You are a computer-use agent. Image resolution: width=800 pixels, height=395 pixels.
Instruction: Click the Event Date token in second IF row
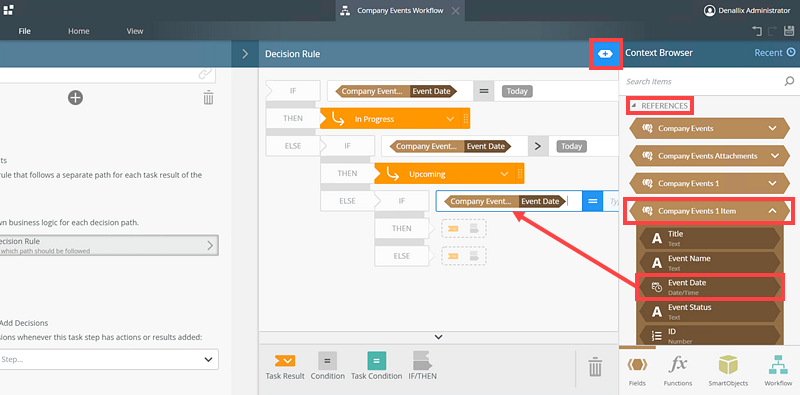(x=488, y=146)
